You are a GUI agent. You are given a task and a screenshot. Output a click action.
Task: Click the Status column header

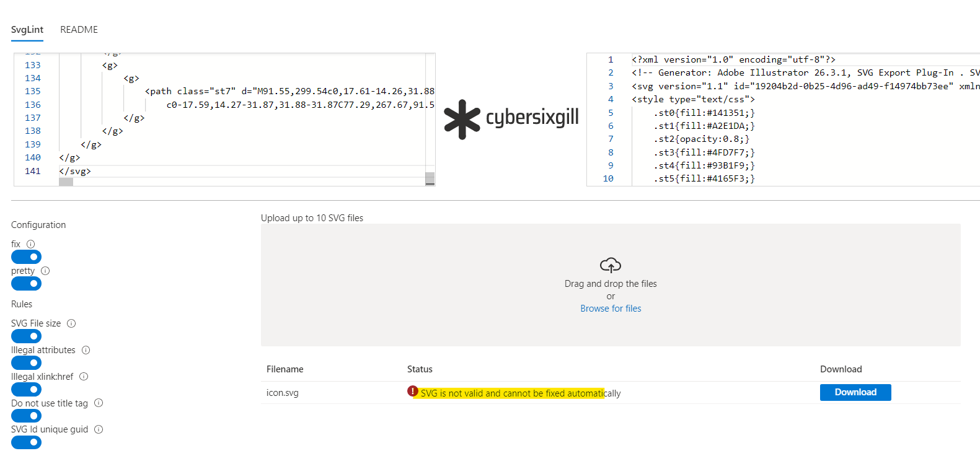tap(420, 369)
